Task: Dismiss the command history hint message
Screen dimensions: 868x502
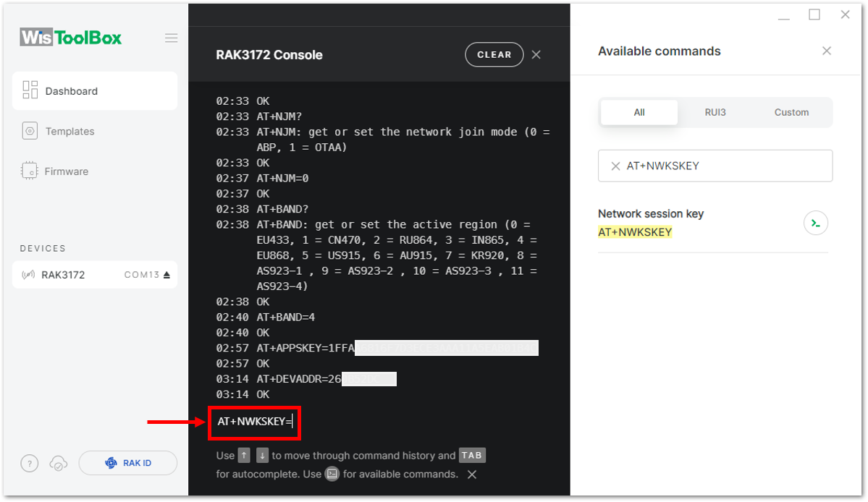Action: (471, 475)
